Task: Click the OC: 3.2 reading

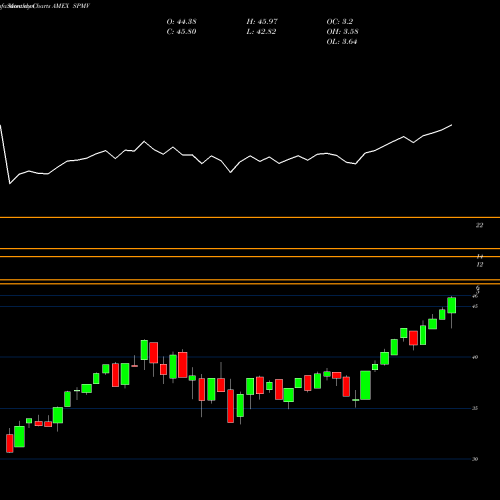Action: (x=340, y=22)
